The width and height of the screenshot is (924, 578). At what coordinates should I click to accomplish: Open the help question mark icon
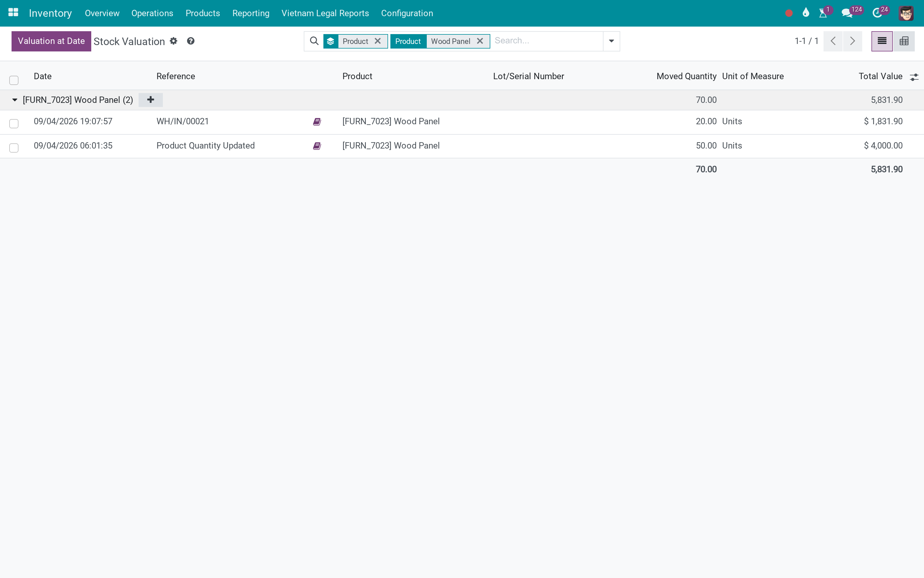click(191, 41)
